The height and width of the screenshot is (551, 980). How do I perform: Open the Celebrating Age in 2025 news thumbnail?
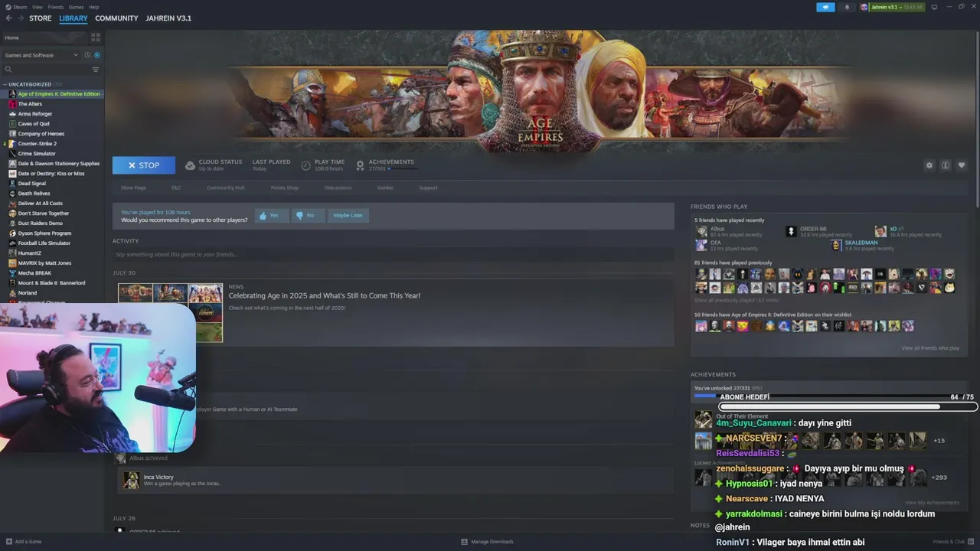[x=170, y=312]
